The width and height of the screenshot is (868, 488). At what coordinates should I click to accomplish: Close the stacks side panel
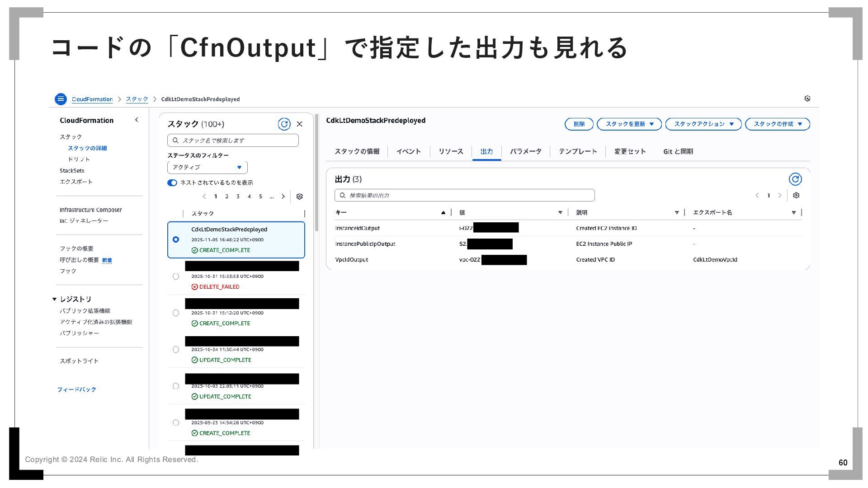(299, 124)
